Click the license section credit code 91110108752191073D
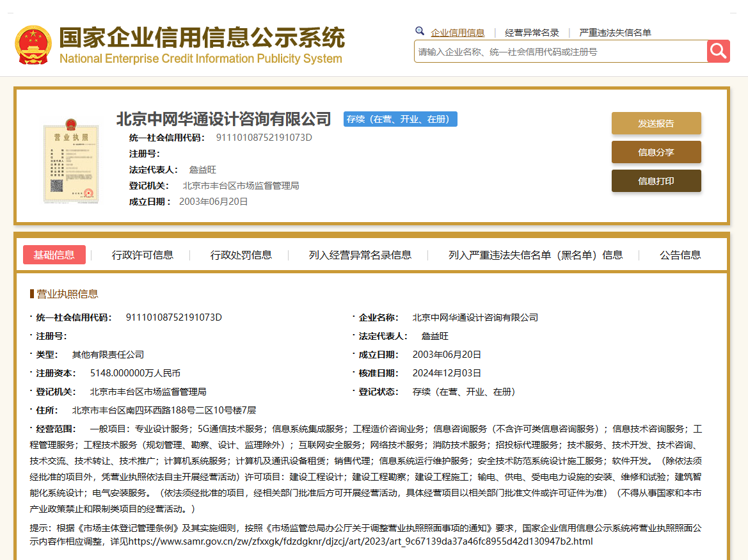 tap(173, 317)
